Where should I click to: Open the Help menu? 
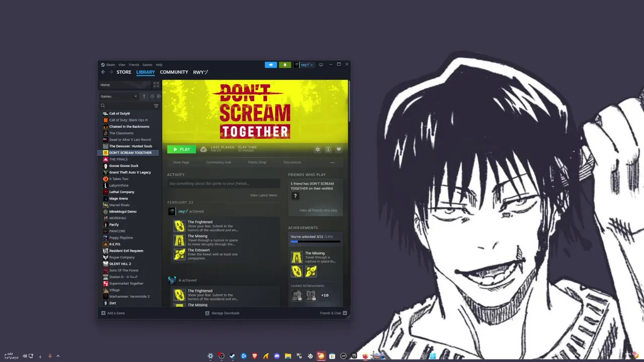tap(159, 64)
